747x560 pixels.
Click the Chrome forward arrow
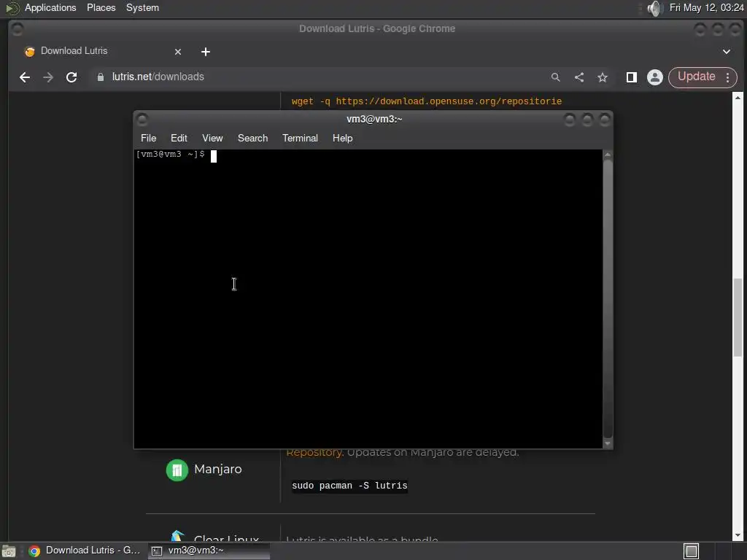(48, 77)
